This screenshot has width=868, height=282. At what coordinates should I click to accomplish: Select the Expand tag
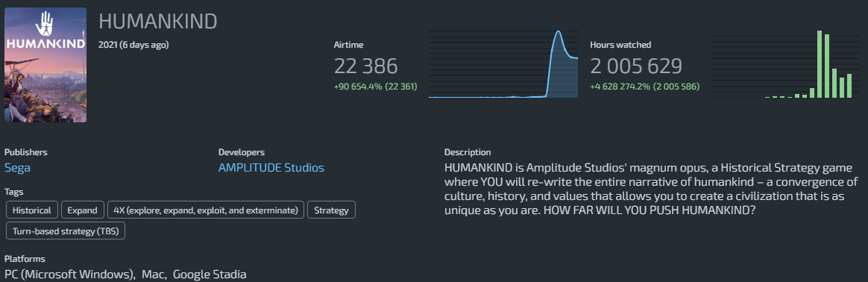coord(83,210)
